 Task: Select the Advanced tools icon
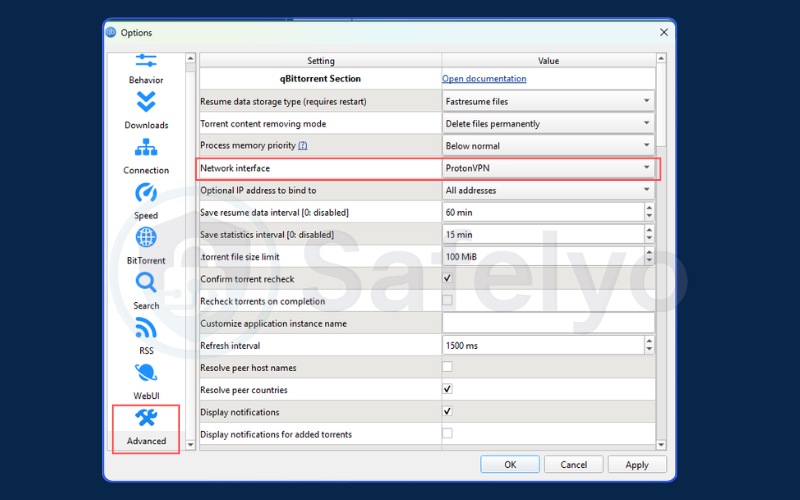(x=146, y=418)
